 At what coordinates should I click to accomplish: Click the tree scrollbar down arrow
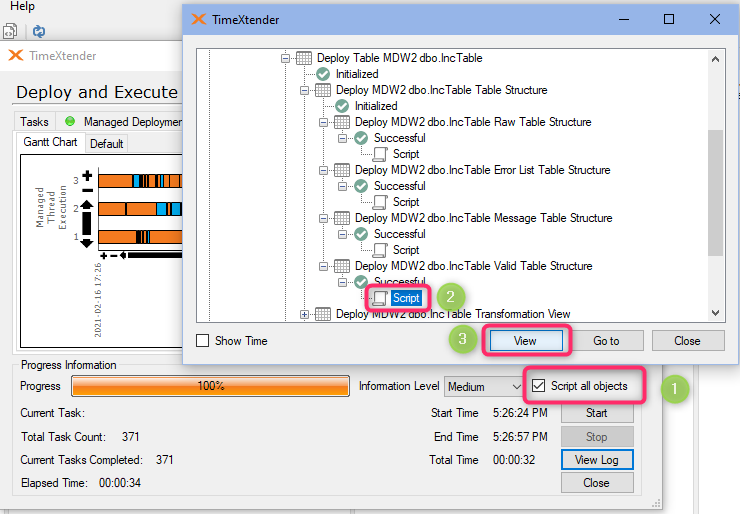715,313
